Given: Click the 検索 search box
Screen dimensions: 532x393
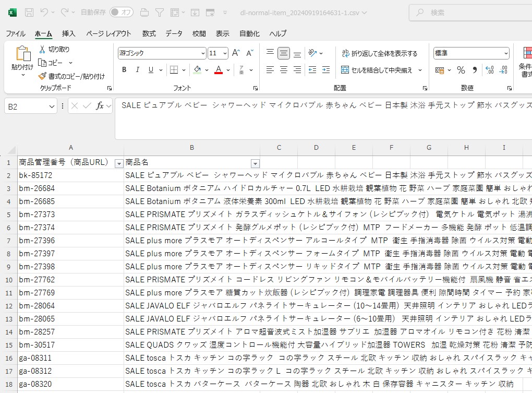Looking at the screenshot, I should coord(470,13).
